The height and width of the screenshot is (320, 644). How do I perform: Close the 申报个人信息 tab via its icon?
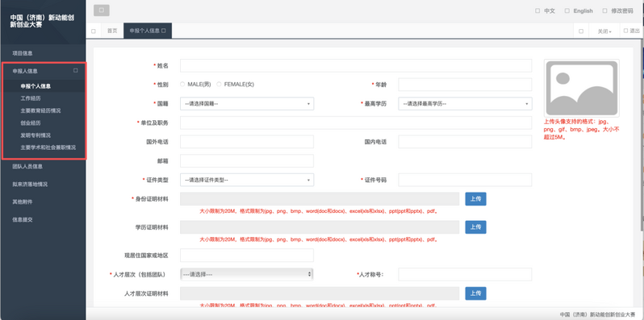point(164,31)
